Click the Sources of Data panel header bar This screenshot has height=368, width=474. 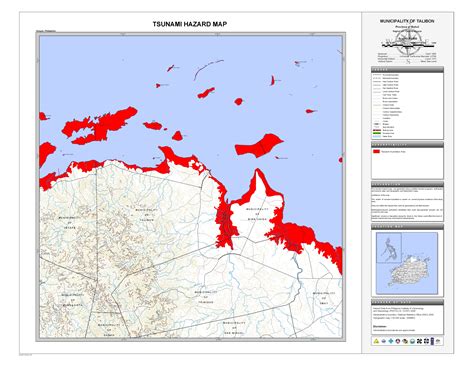point(407,302)
